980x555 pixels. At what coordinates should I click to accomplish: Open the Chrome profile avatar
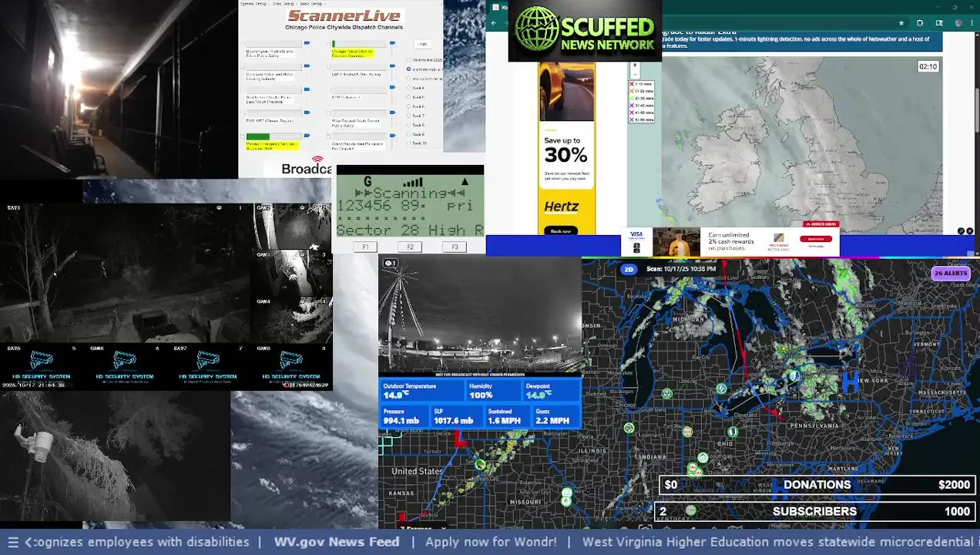(x=958, y=23)
